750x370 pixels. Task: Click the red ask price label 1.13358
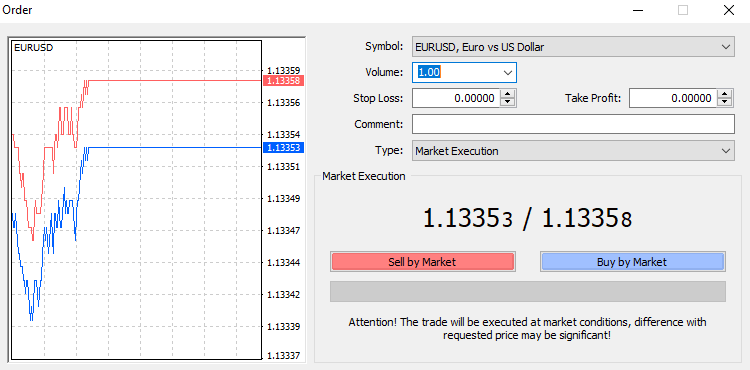(284, 80)
